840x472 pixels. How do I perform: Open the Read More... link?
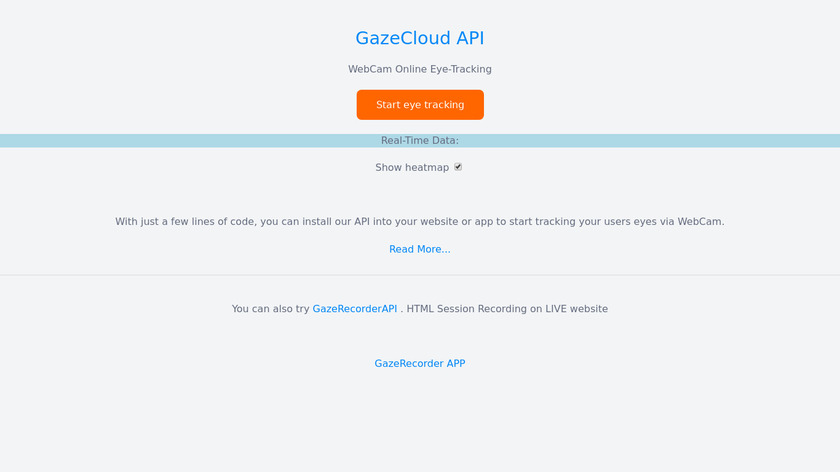(419, 249)
